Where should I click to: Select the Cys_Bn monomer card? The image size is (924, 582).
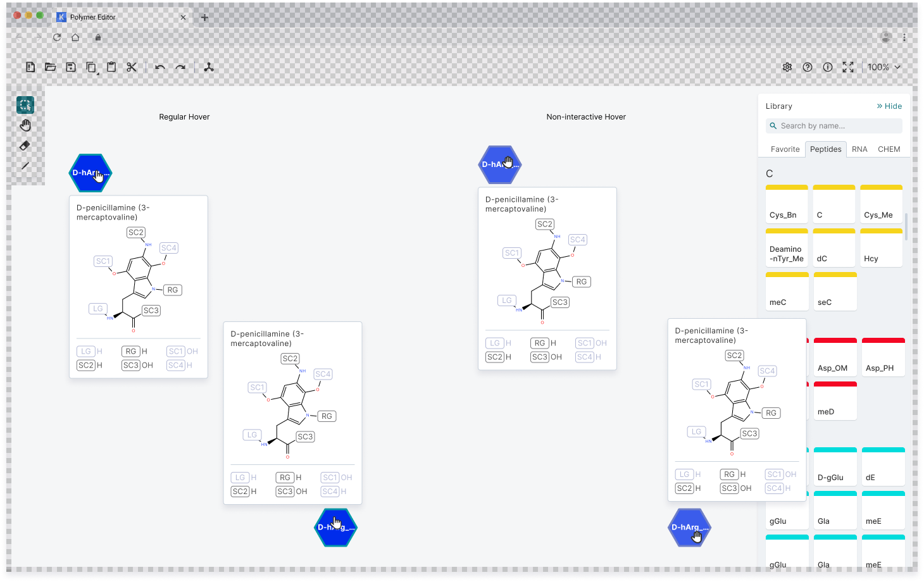click(787, 204)
